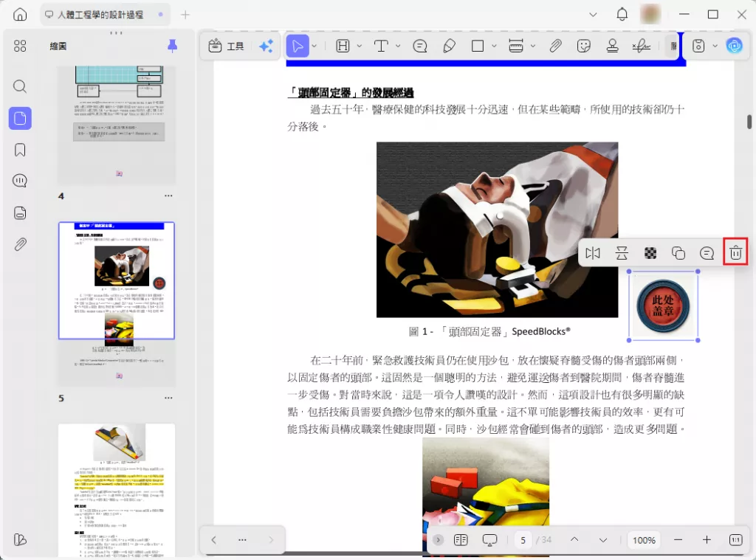Viewport: 756px width, 560px height.
Task: Open the signature tool
Action: [x=641, y=46]
